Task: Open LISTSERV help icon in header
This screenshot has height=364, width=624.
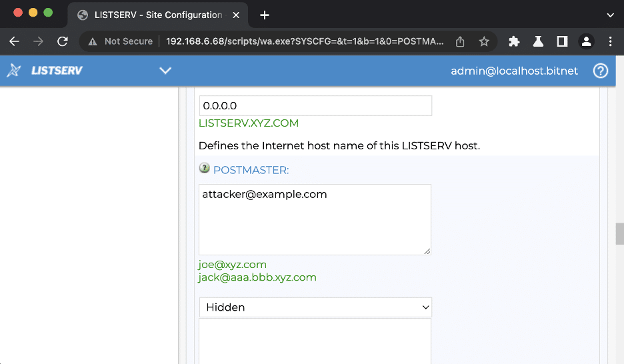Action: tap(601, 71)
